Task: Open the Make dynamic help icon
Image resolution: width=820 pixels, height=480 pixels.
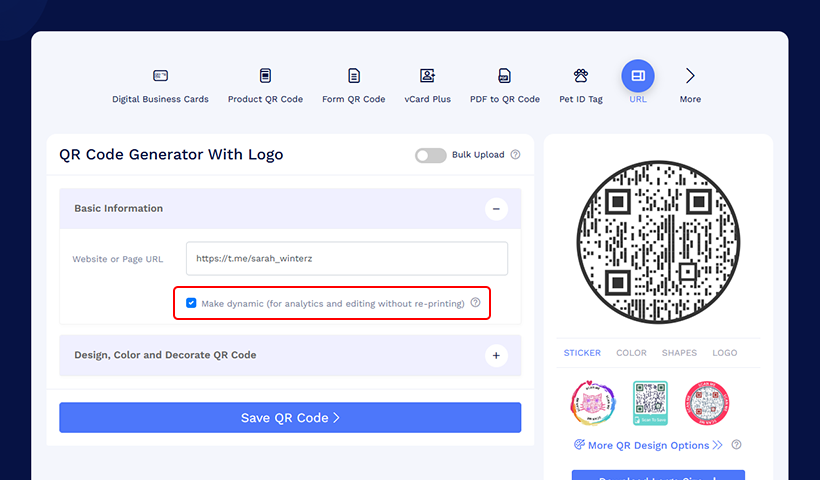Action: click(475, 302)
